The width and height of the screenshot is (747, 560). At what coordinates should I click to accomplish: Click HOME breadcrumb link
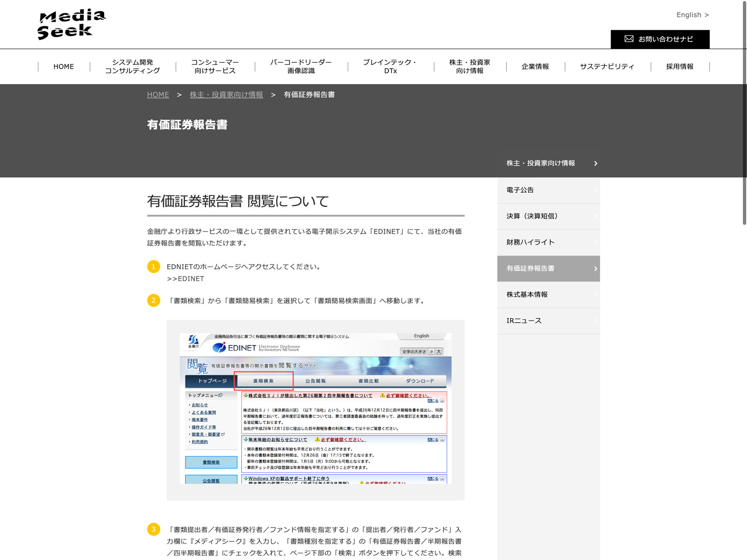158,95
